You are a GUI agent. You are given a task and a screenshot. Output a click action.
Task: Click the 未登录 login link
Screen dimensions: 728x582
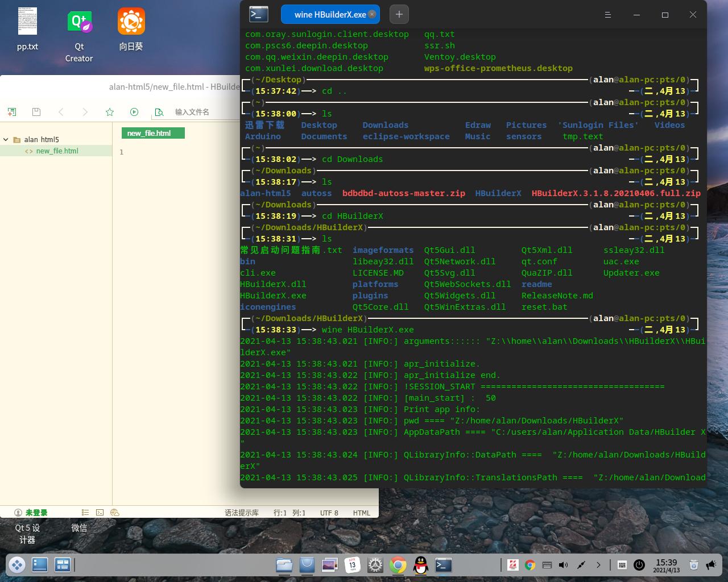pos(36,513)
